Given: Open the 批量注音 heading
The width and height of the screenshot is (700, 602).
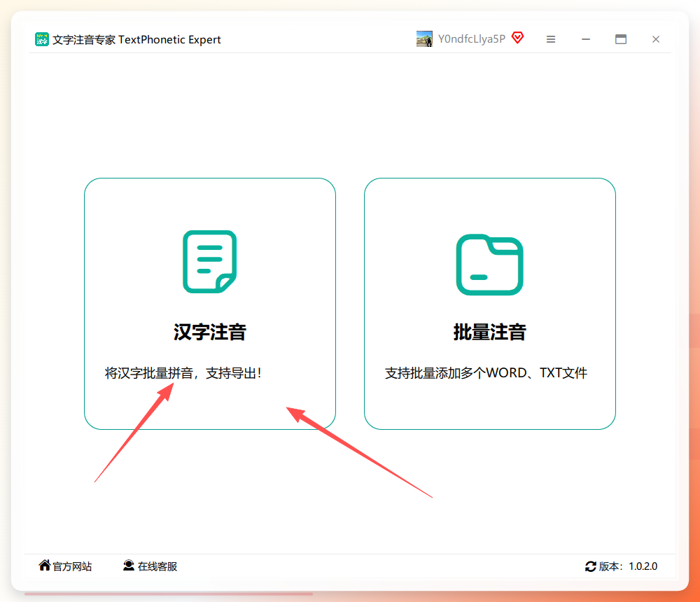Looking at the screenshot, I should pos(490,332).
